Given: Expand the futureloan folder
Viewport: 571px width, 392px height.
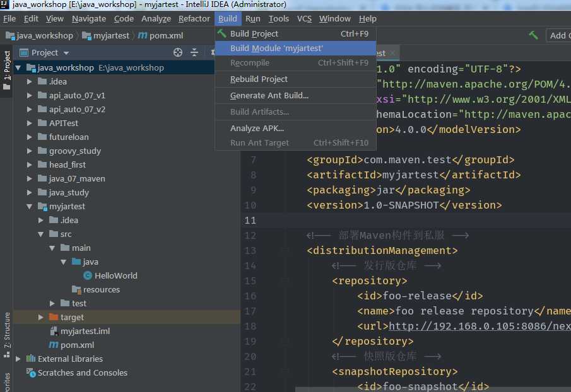Looking at the screenshot, I should [x=30, y=137].
